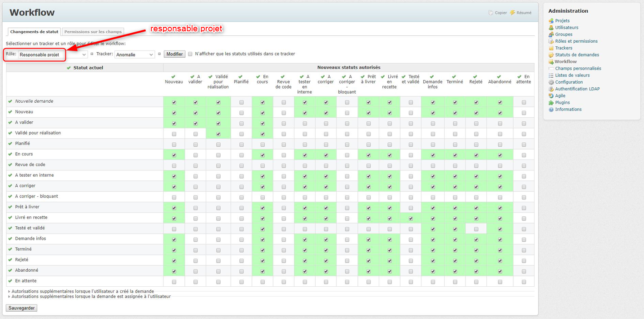Open the Trackers administration page
The height and width of the screenshot is (319, 644).
click(x=563, y=48)
